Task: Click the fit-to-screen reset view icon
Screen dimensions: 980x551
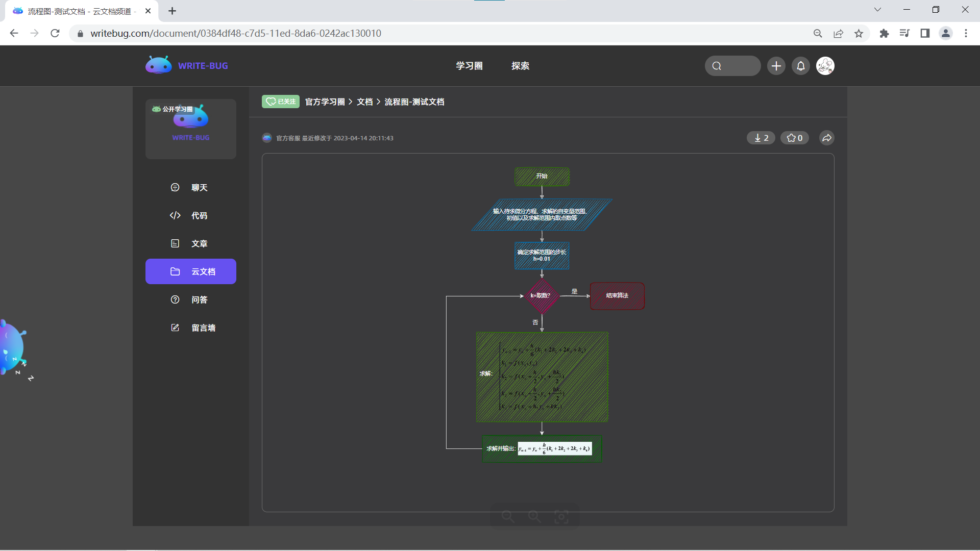Action: point(561,517)
